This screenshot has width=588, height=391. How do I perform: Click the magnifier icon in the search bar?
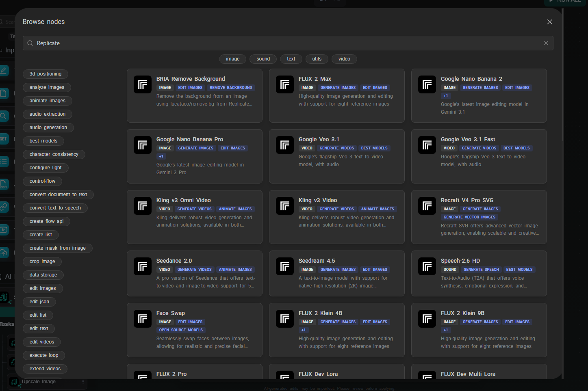30,43
